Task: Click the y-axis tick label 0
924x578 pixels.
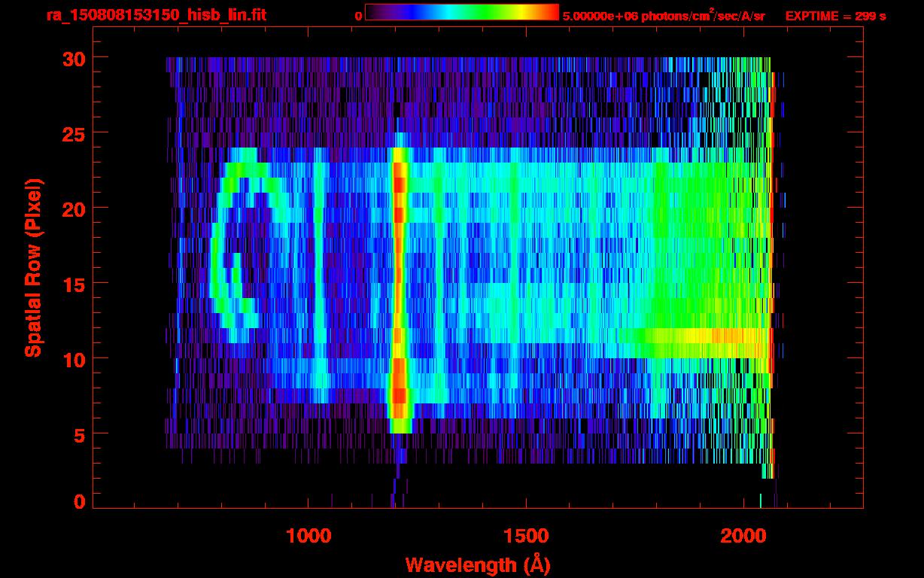Action: coord(78,501)
